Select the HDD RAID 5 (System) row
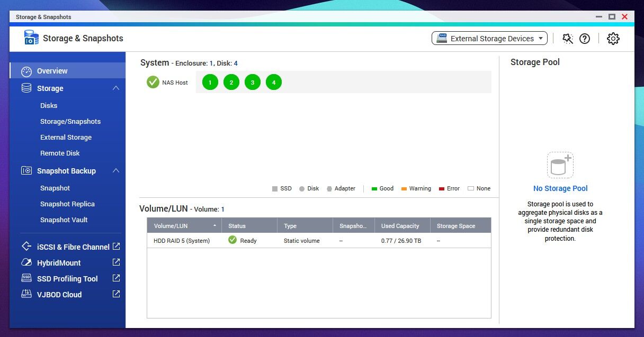Viewport: 644px width, 337px height. [319, 241]
